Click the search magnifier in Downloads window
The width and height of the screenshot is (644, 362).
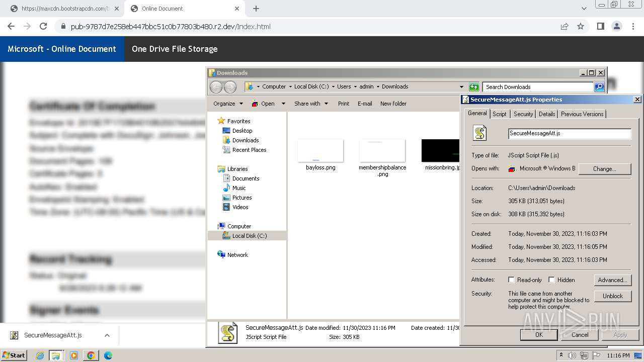pos(599,87)
